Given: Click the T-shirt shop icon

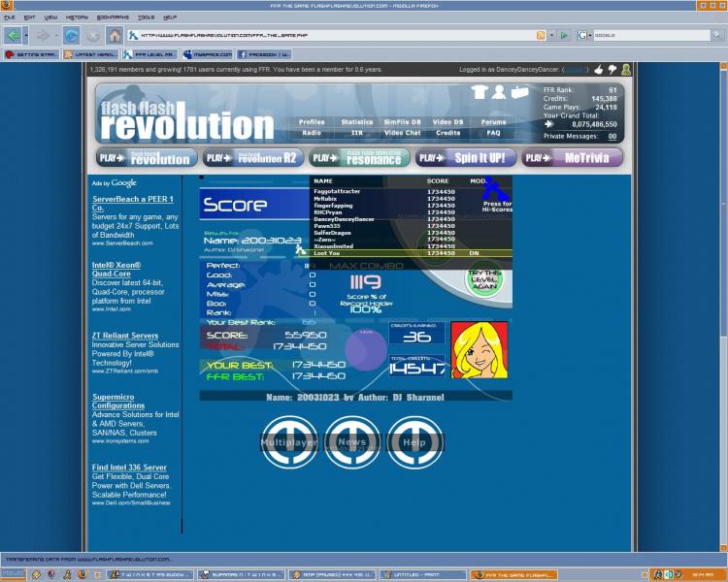Looking at the screenshot, I should [480, 92].
